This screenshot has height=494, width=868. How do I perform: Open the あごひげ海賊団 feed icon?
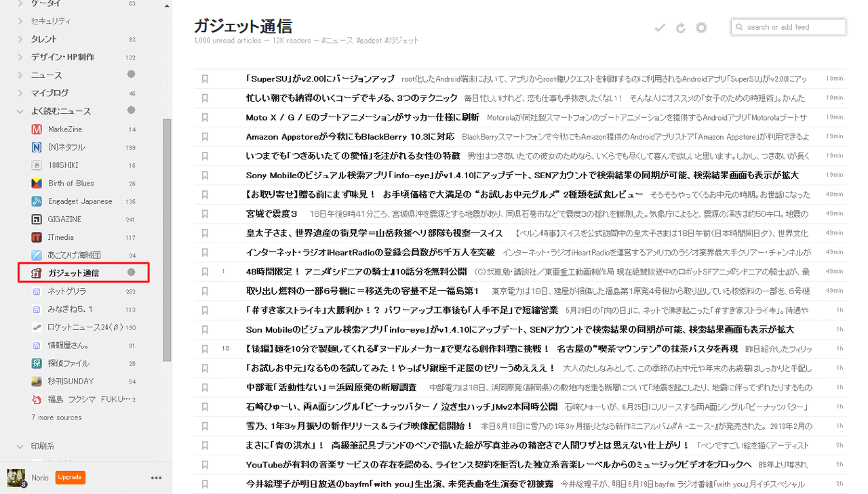37,255
